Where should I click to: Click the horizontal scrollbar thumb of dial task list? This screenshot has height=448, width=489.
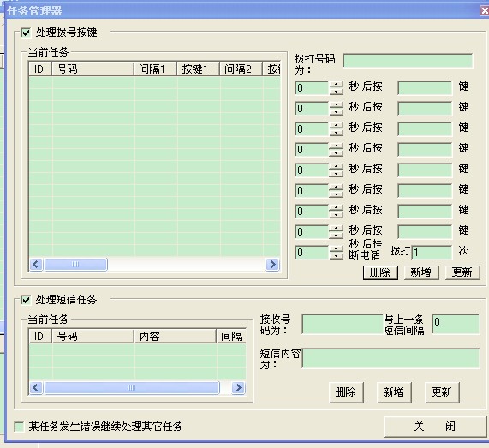click(x=75, y=265)
